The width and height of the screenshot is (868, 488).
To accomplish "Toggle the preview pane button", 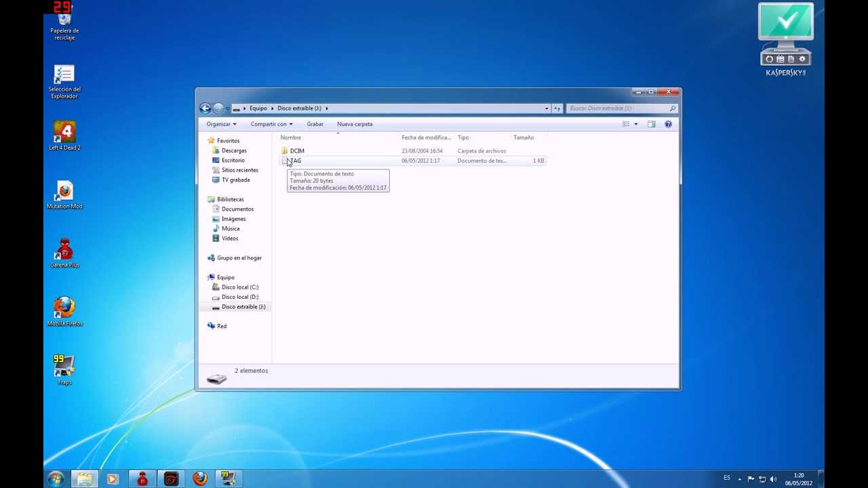I will (652, 124).
